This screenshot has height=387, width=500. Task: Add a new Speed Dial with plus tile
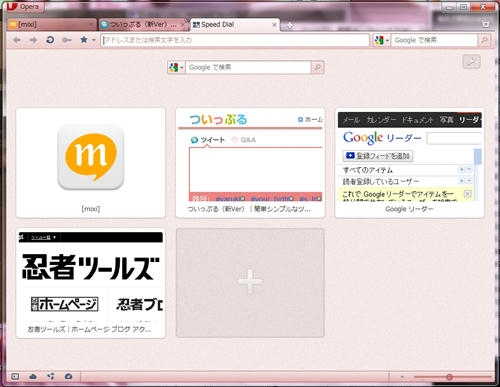point(250,283)
